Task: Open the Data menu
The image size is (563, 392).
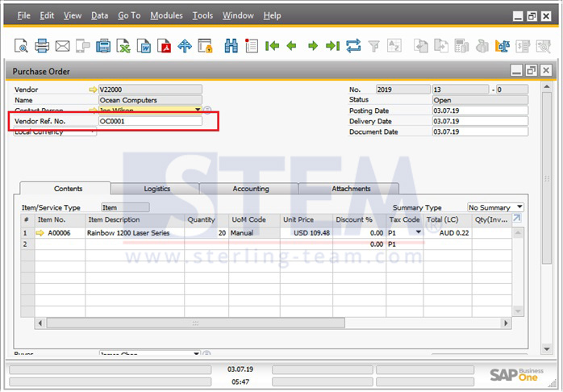Action: click(99, 15)
